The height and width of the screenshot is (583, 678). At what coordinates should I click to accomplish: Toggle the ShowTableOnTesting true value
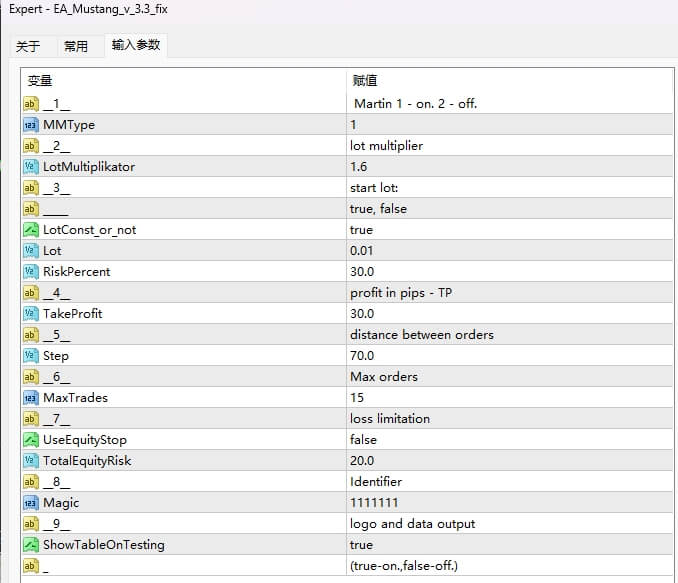pyautogui.click(x=362, y=545)
